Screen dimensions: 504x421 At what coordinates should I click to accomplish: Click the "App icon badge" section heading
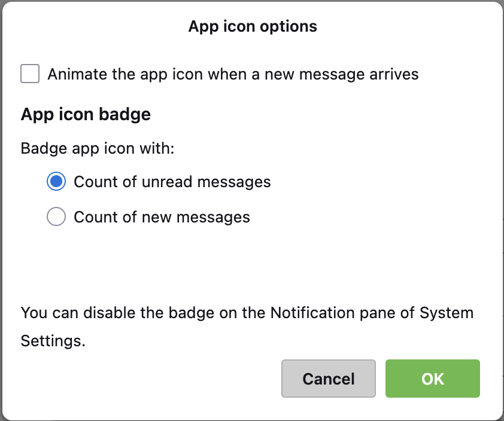click(86, 114)
